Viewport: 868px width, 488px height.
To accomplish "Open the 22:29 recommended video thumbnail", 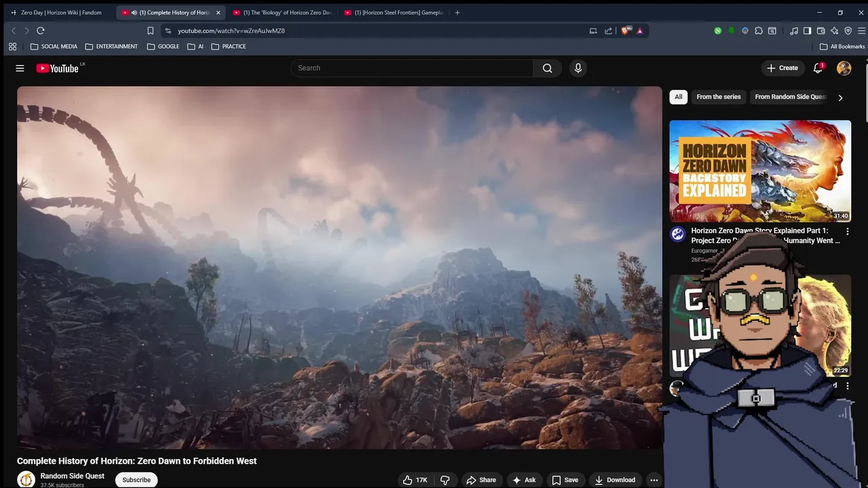I will tap(760, 325).
